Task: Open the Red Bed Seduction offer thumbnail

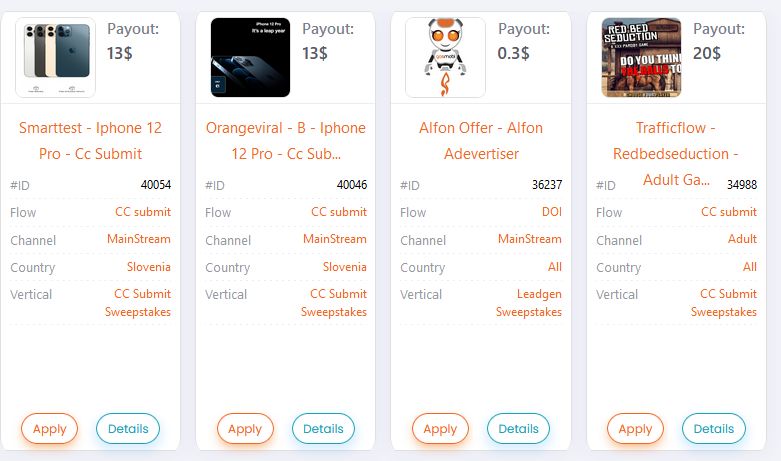Action: tap(641, 57)
